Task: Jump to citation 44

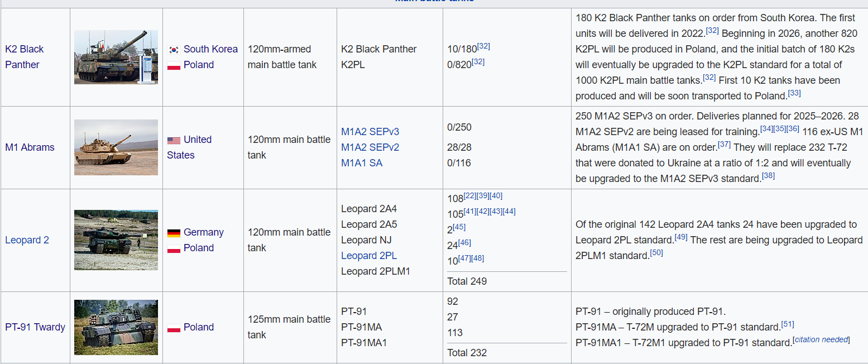Action: pyautogui.click(x=509, y=212)
